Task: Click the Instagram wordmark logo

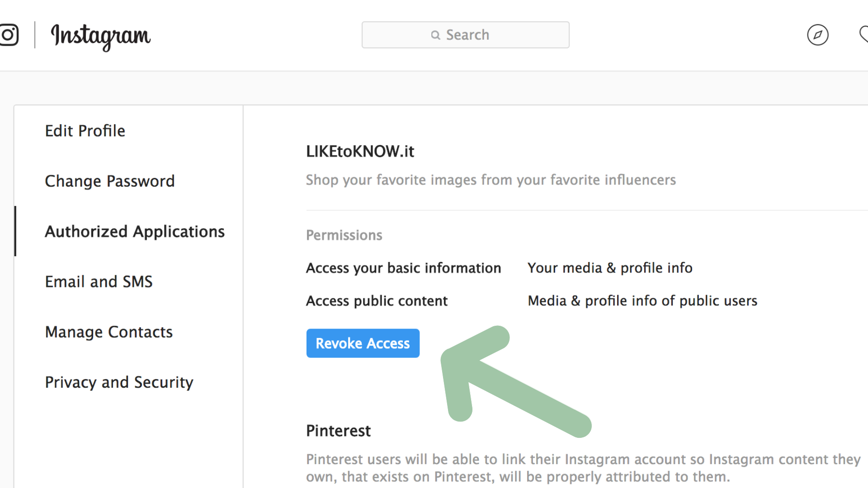Action: tap(100, 37)
